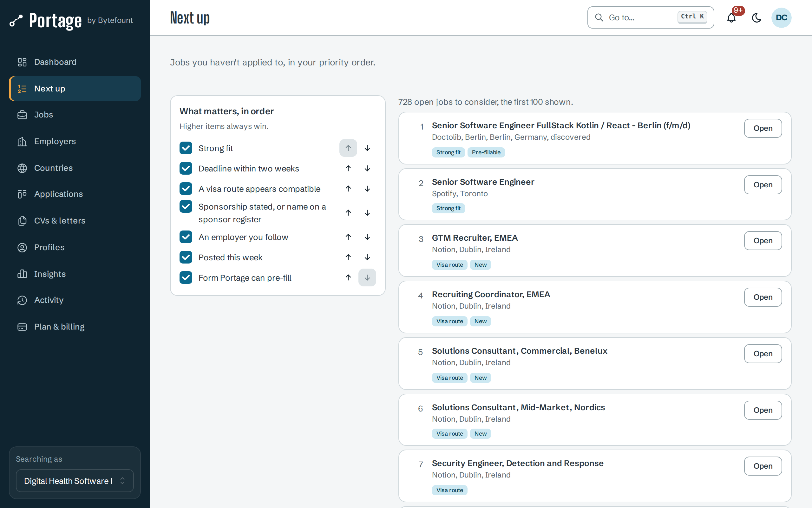The width and height of the screenshot is (812, 508).
Task: Move 'Strong fit' down one position
Action: coord(367,148)
